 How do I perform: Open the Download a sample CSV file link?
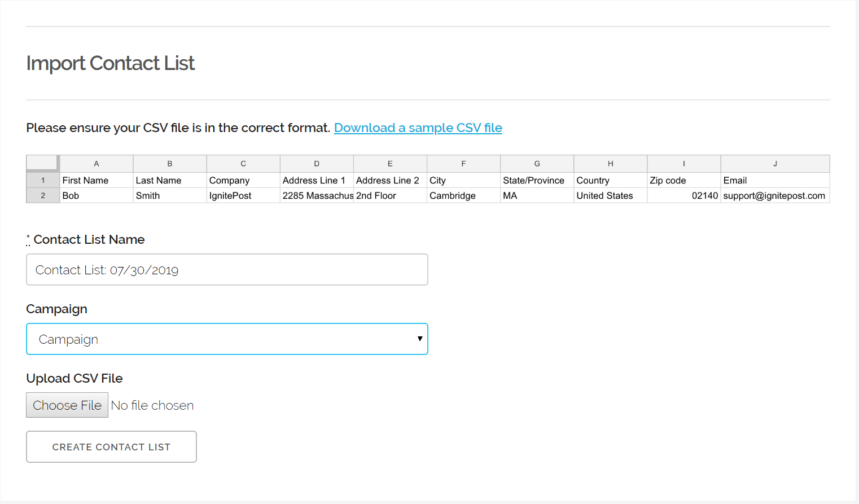coord(418,128)
